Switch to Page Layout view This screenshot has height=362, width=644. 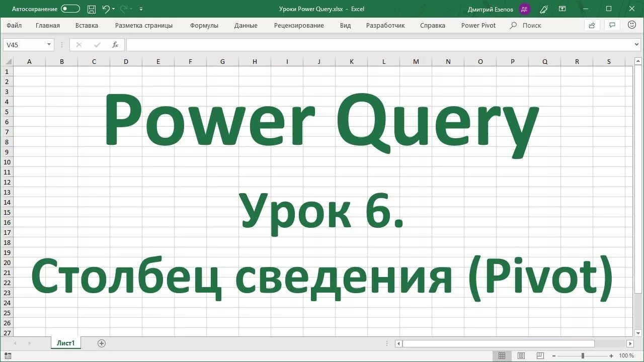(521, 356)
